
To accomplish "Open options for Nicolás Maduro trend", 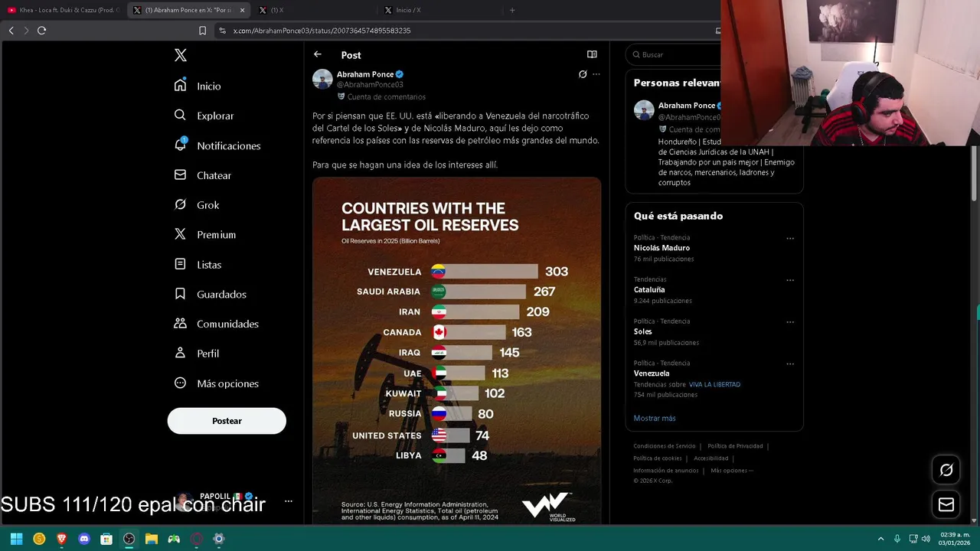I will pyautogui.click(x=790, y=238).
